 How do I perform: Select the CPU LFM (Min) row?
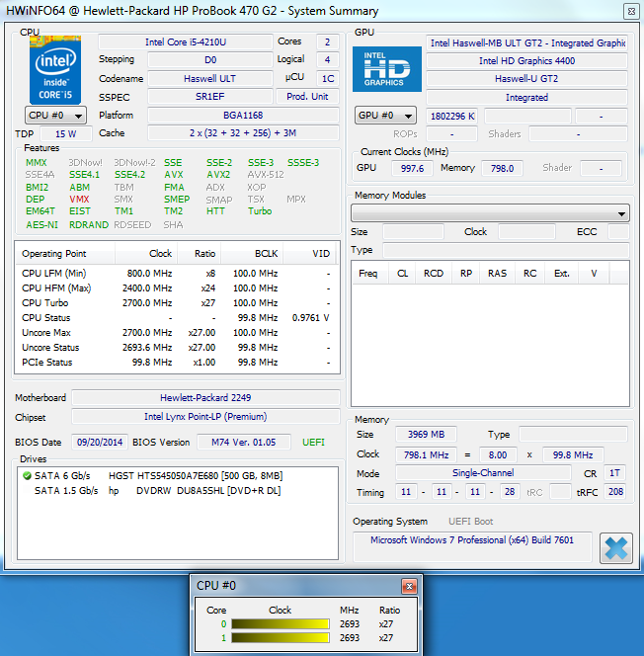pos(178,274)
